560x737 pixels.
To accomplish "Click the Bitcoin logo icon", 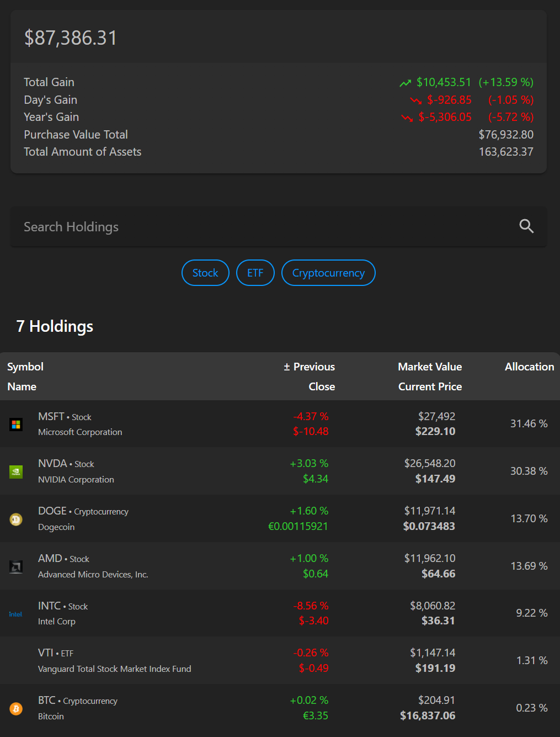I will coord(16,709).
